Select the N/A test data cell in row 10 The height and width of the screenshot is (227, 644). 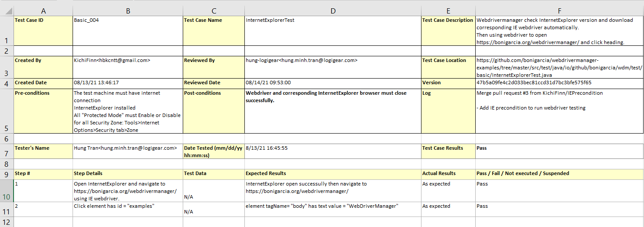[213, 191]
